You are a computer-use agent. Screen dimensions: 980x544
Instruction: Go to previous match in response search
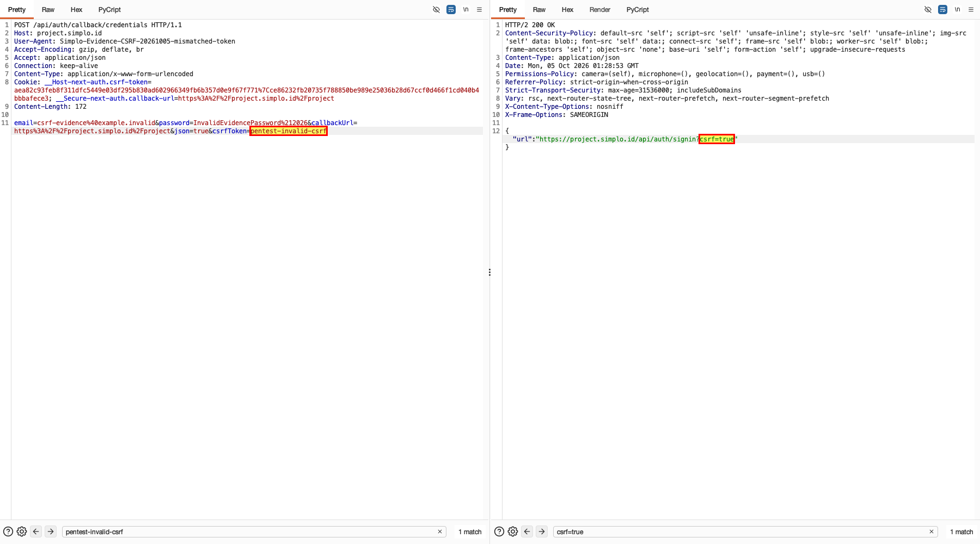click(x=527, y=531)
